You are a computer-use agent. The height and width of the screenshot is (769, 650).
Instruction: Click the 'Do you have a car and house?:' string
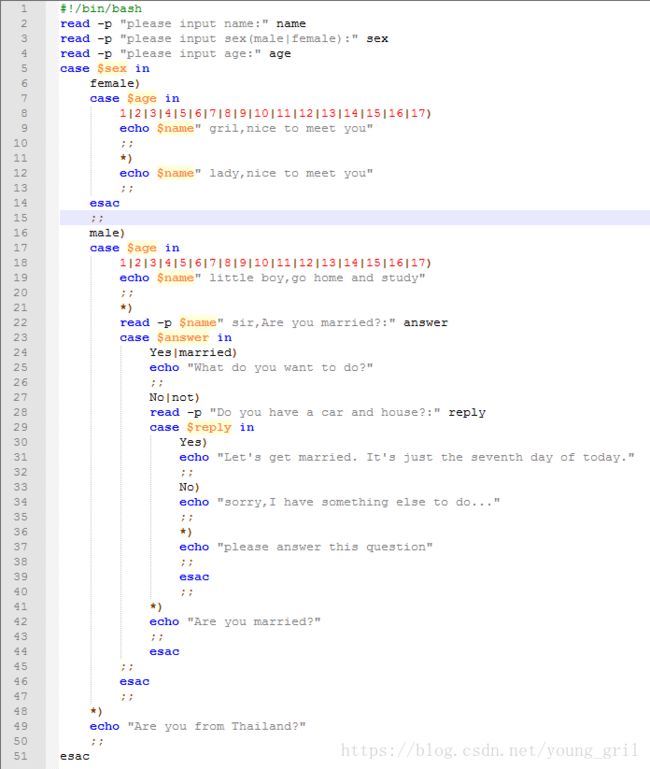pyautogui.click(x=325, y=412)
